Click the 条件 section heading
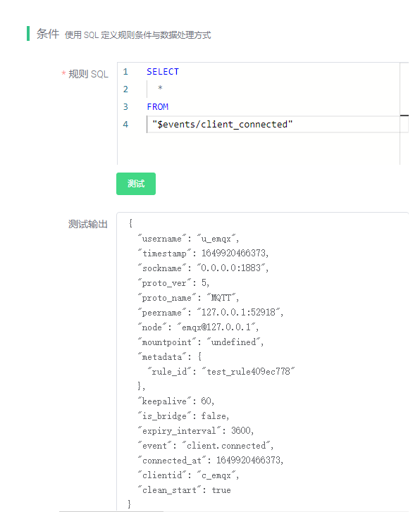Screen dimensions: 420x512 [x=48, y=34]
